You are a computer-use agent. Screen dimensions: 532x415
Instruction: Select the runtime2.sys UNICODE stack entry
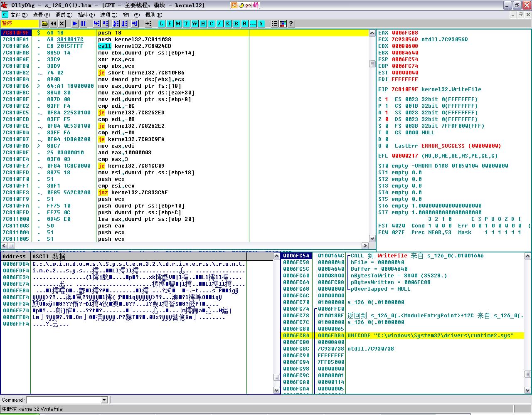click(x=430, y=336)
